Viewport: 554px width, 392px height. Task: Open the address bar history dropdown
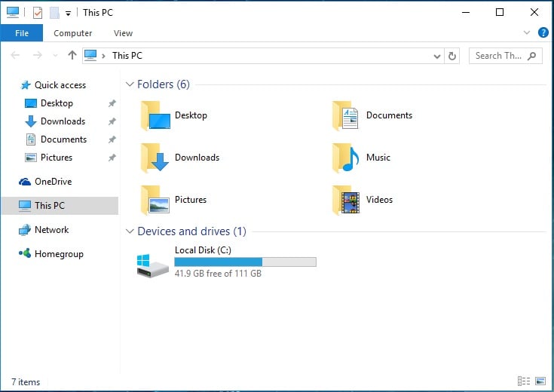pos(437,57)
